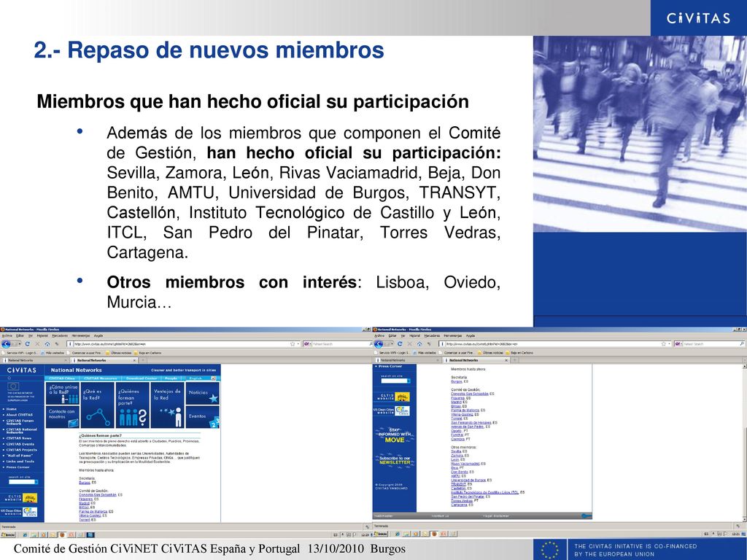The image size is (747, 560).
Task: Click 'Más visitados' bookmark in right Firefox
Action: [x=424, y=353]
